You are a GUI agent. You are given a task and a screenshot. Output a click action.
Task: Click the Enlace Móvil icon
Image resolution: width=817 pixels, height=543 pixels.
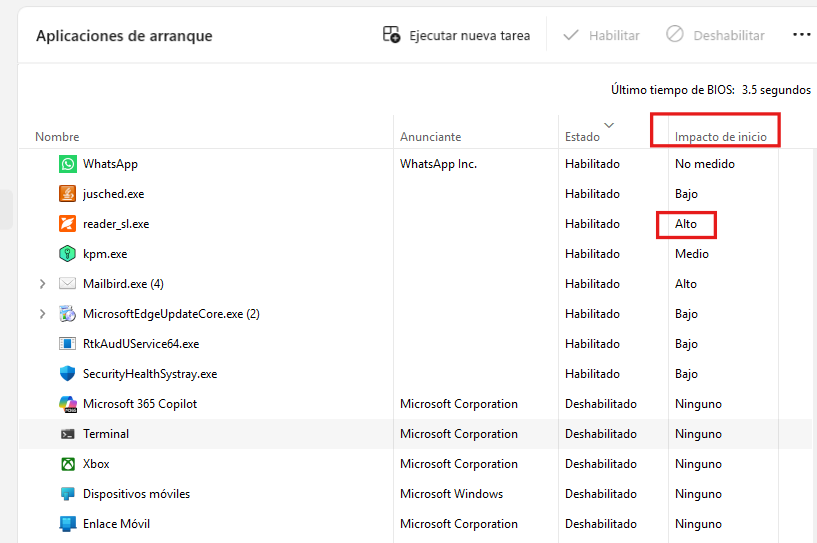[x=67, y=524]
